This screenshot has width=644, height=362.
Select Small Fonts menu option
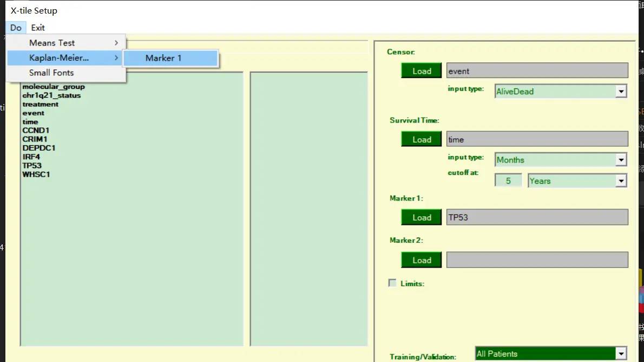51,73
